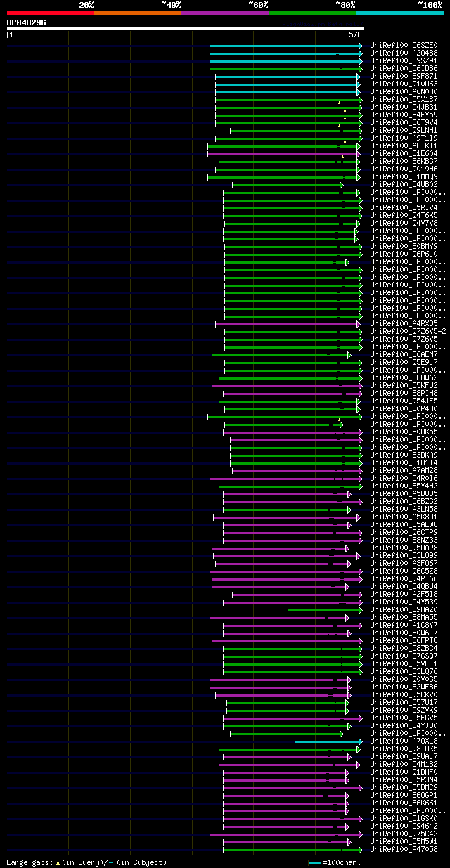Viewport: 450px width, 868px height.
Task: Click the UniRef100_C1E604 label
Action: click(404, 154)
